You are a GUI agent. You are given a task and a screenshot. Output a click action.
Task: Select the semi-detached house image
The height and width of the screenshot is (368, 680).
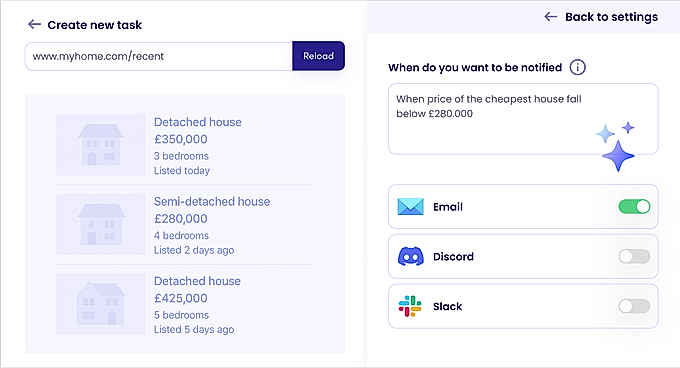(101, 224)
